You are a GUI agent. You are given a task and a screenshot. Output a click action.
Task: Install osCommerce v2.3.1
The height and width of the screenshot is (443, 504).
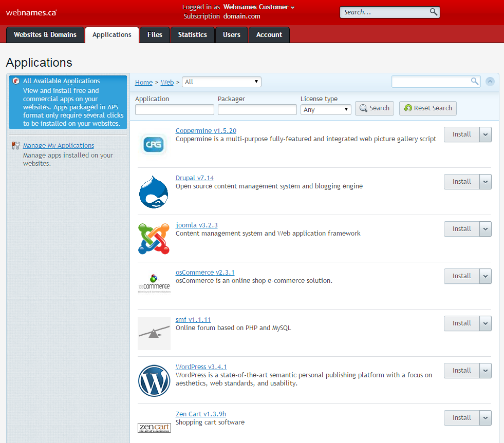click(x=461, y=276)
